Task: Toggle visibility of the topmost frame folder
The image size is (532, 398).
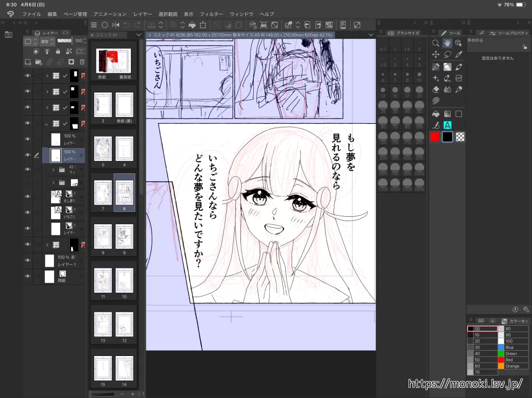Action: (28, 76)
